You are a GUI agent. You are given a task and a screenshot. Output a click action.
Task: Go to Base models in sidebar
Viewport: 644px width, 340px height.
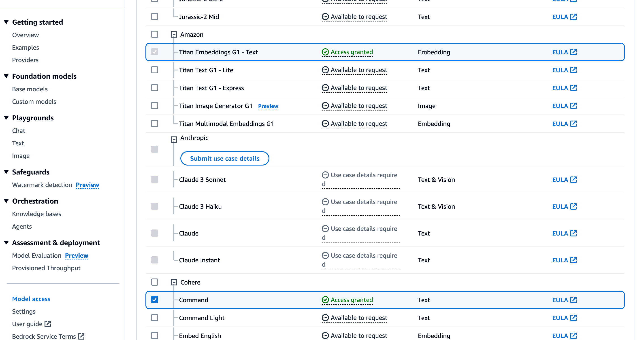coord(30,89)
